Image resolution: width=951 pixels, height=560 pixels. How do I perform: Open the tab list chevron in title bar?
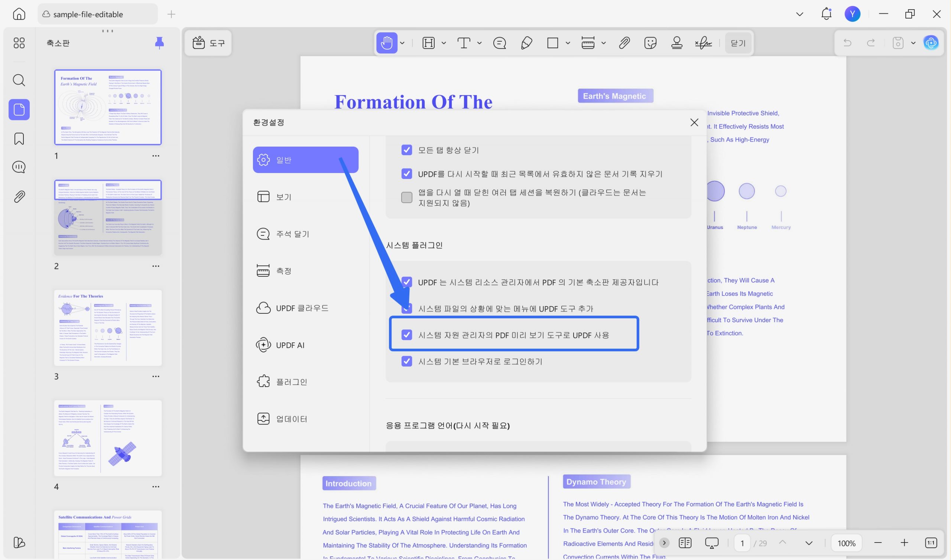point(800,14)
